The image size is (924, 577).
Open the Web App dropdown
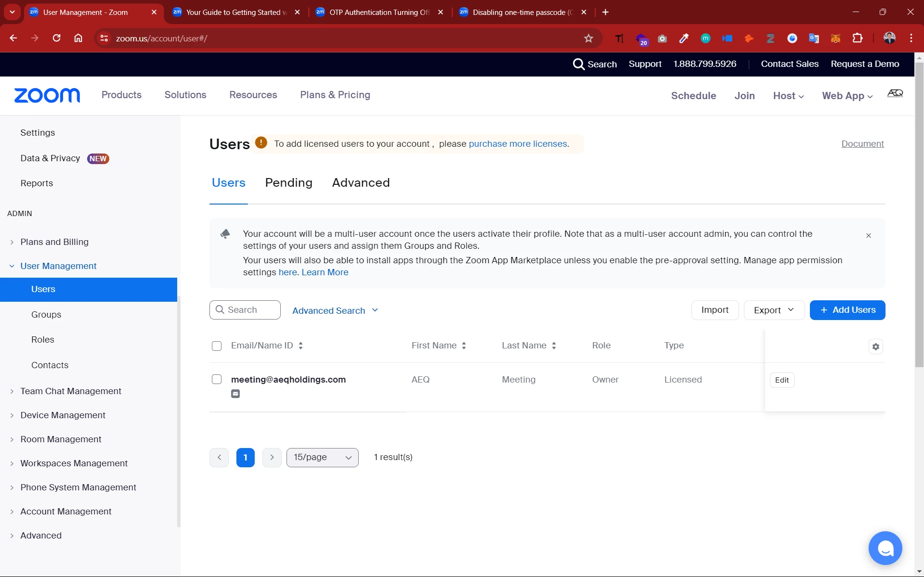[x=847, y=96]
